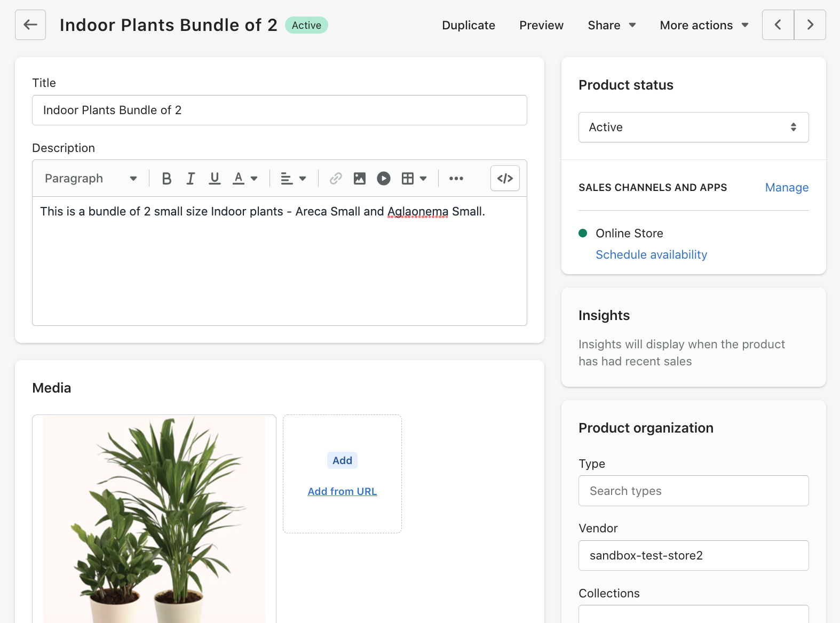
Task: Switch to HTML code view
Action: tap(505, 178)
